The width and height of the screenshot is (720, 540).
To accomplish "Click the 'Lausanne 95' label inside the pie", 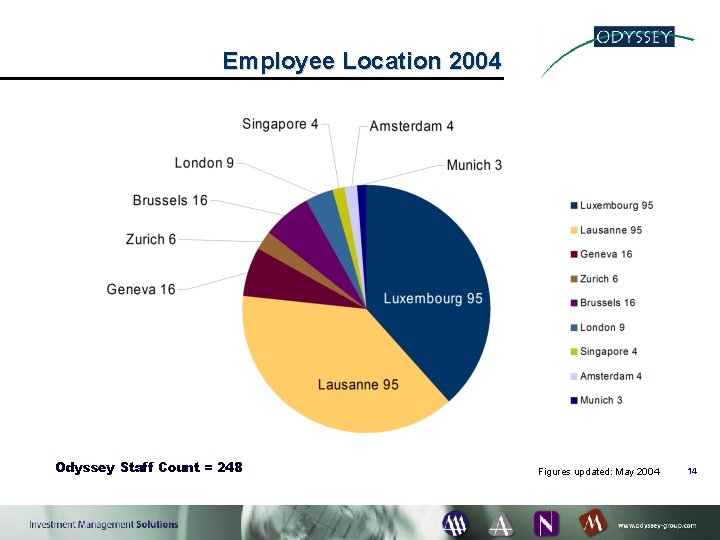I will [358, 384].
